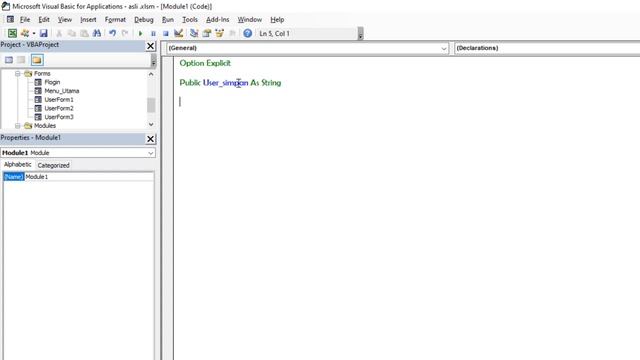Click the Module1 name value field
This screenshot has height=360, width=640.
click(x=89, y=177)
